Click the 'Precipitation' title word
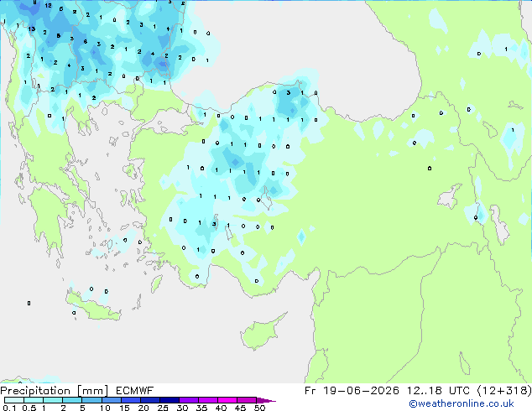 coord(35,391)
